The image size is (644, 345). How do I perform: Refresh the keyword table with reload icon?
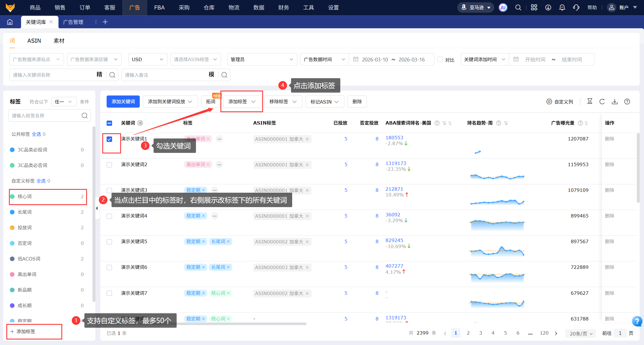pos(602,102)
